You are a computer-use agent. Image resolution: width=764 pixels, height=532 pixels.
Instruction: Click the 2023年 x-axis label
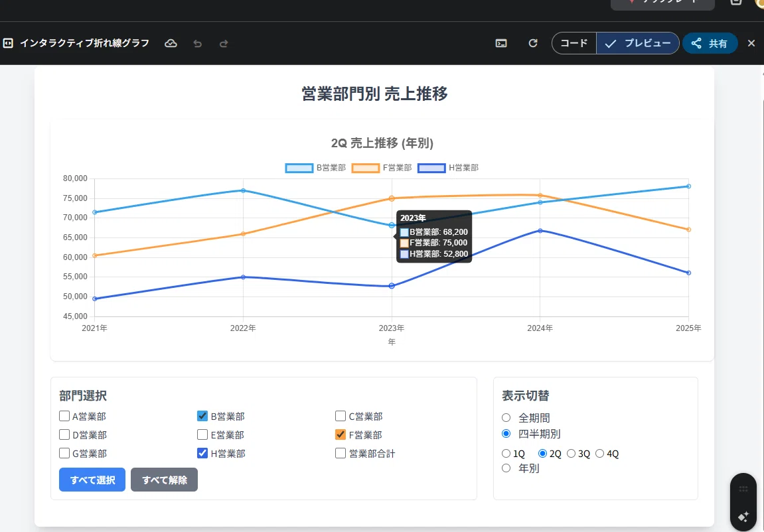[392, 328]
